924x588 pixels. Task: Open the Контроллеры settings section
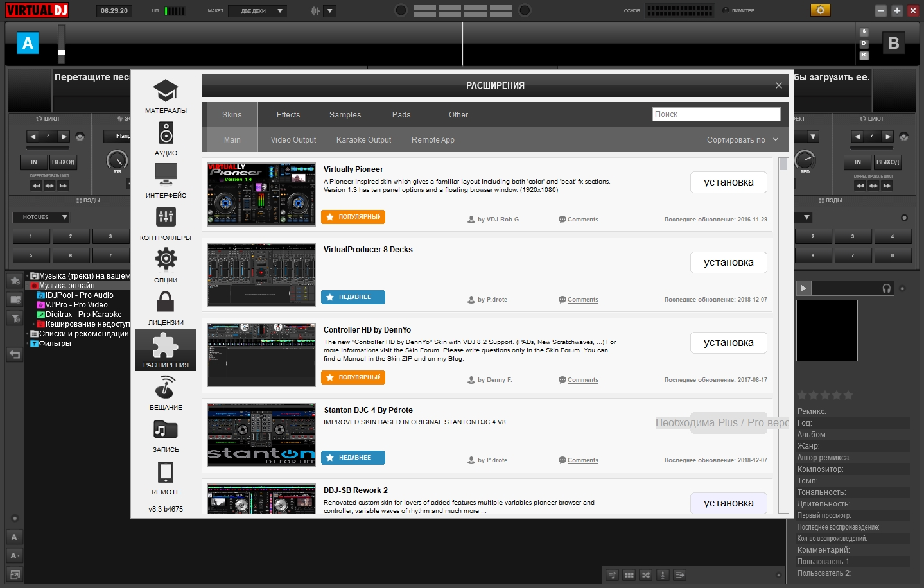coord(166,223)
